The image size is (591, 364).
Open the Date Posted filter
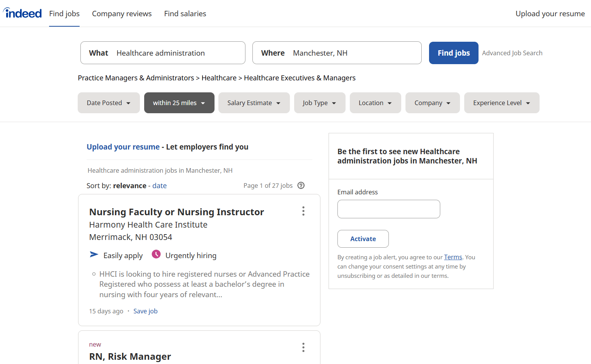pyautogui.click(x=108, y=103)
